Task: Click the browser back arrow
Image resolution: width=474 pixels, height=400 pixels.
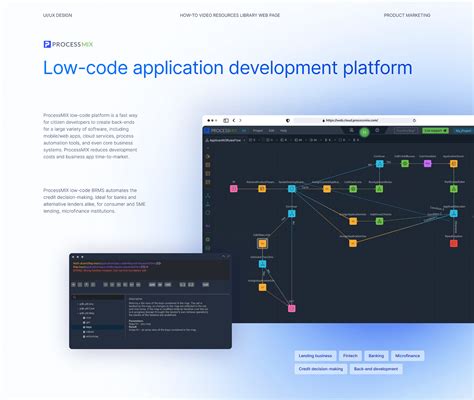Action: (x=234, y=120)
